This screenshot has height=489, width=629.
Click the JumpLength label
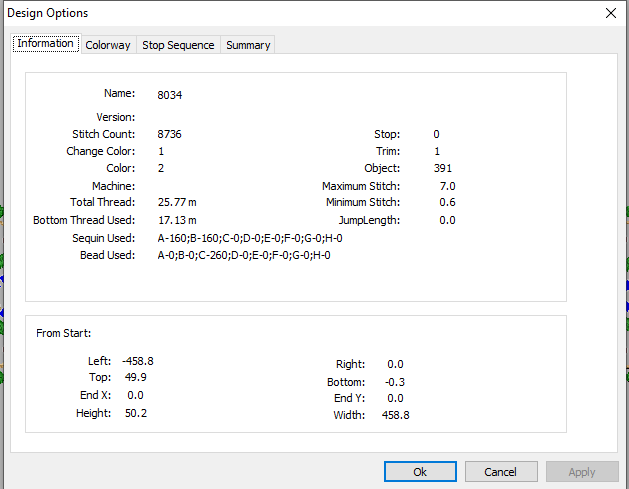[x=369, y=220]
